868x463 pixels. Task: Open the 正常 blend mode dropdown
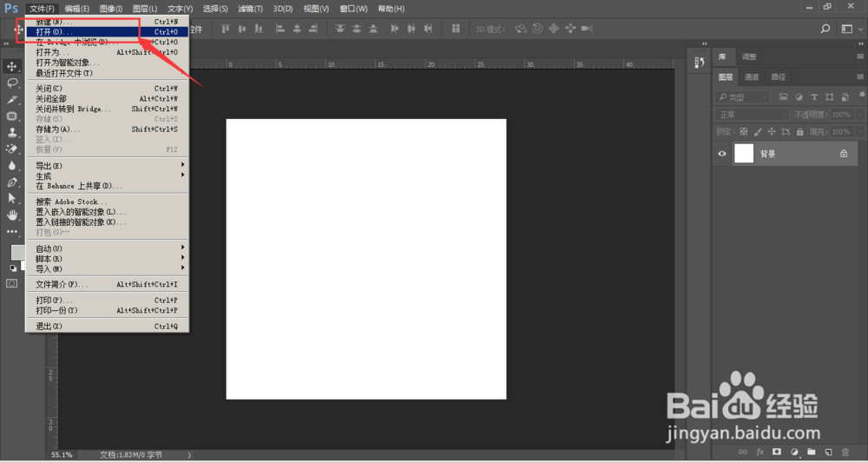(753, 115)
